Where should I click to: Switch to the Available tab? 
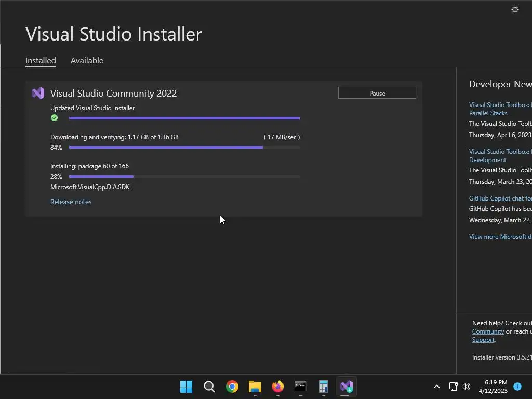(87, 61)
